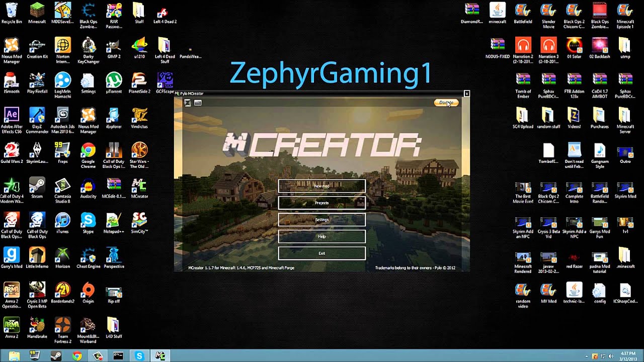Select the Creation Kit desktop icon
644x362 pixels.
point(37,49)
